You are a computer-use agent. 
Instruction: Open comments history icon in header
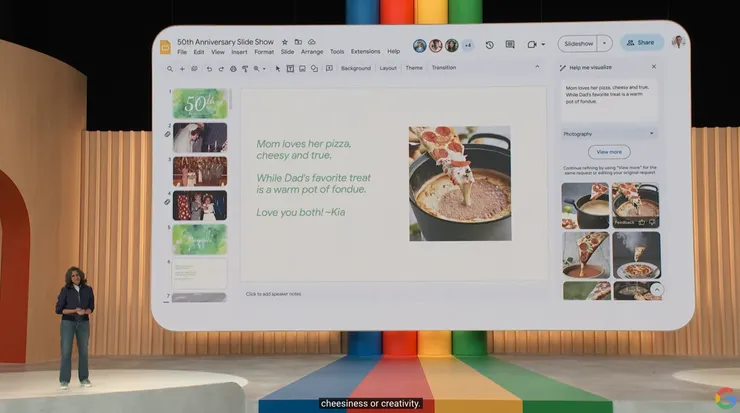pyautogui.click(x=510, y=44)
